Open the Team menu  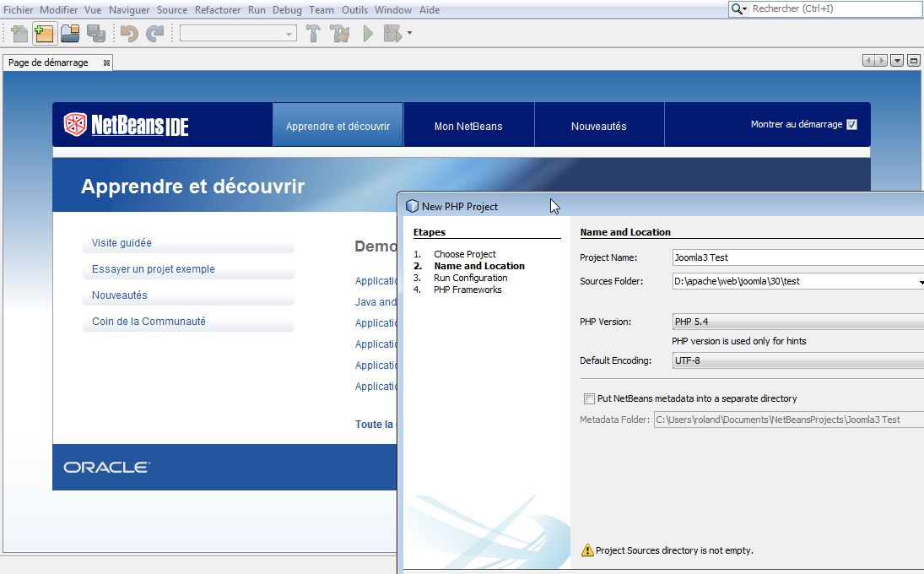click(x=322, y=10)
